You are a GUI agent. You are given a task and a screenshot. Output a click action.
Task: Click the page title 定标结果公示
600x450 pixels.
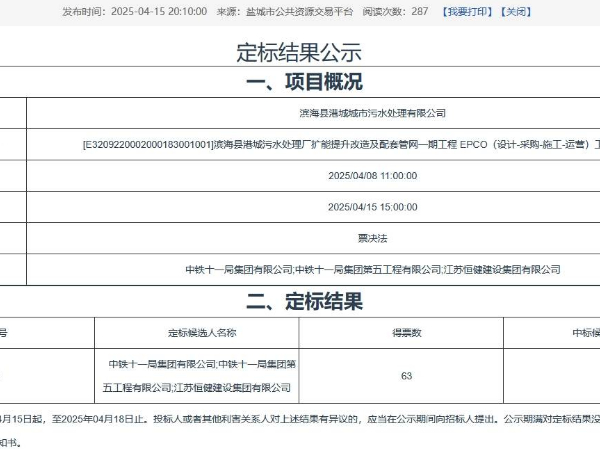pyautogui.click(x=299, y=52)
